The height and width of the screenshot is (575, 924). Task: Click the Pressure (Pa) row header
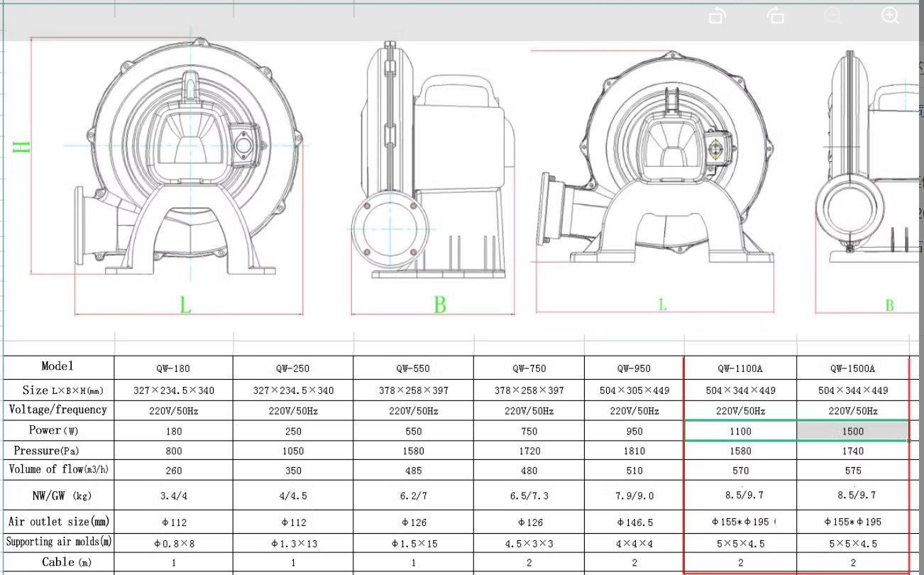58,451
